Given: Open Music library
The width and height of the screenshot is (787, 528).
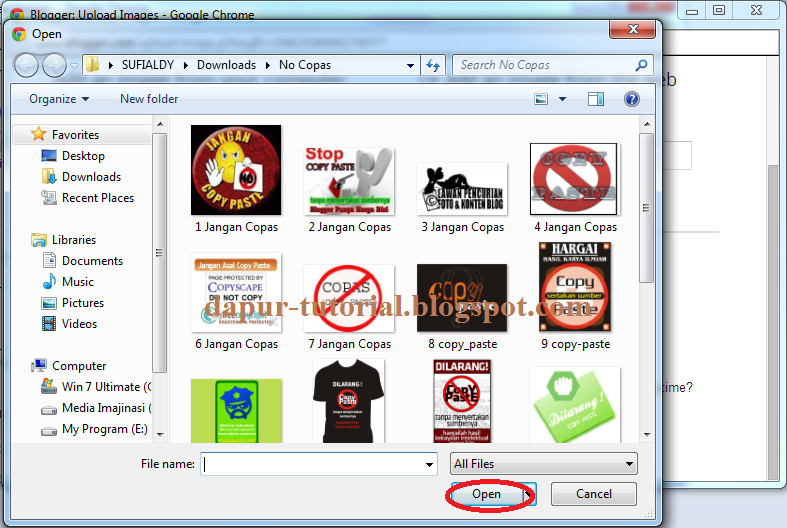Looking at the screenshot, I should click(x=78, y=282).
